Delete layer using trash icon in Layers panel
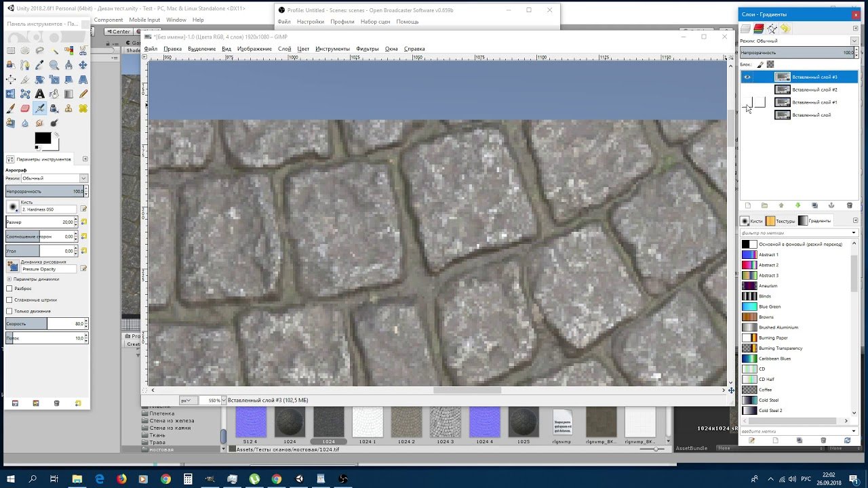The width and height of the screenshot is (868, 488). pos(849,205)
